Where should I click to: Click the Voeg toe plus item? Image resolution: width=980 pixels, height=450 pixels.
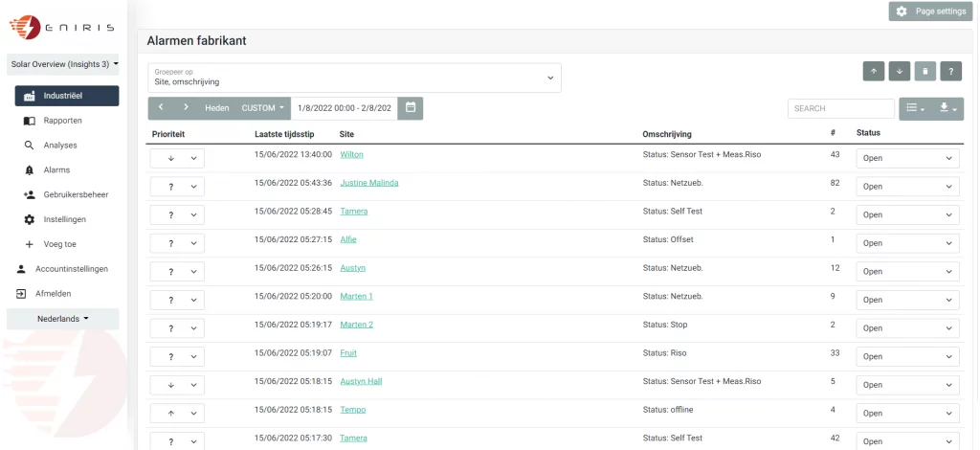click(x=59, y=244)
